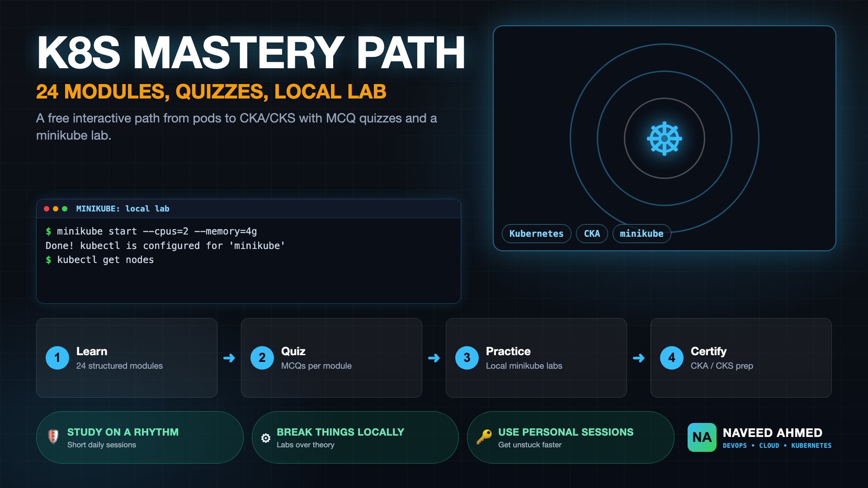Click the shield icon beside Study on a Rhythm
Viewport: 868px width, 488px height.
[x=53, y=436]
